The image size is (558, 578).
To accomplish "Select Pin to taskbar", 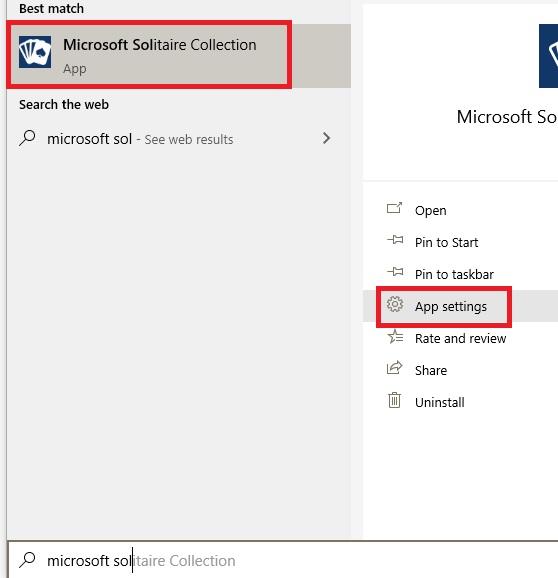I will coord(460,274).
